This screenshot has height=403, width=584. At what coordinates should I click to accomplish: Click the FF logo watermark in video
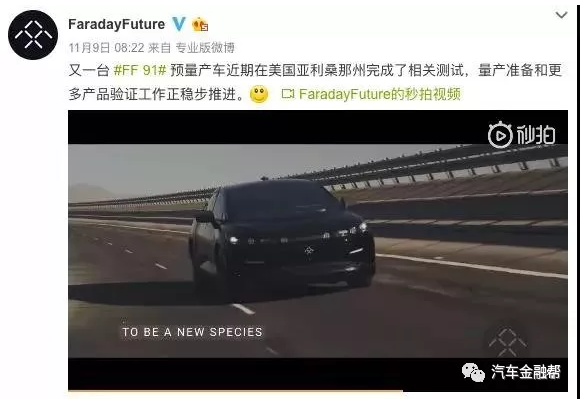(507, 341)
